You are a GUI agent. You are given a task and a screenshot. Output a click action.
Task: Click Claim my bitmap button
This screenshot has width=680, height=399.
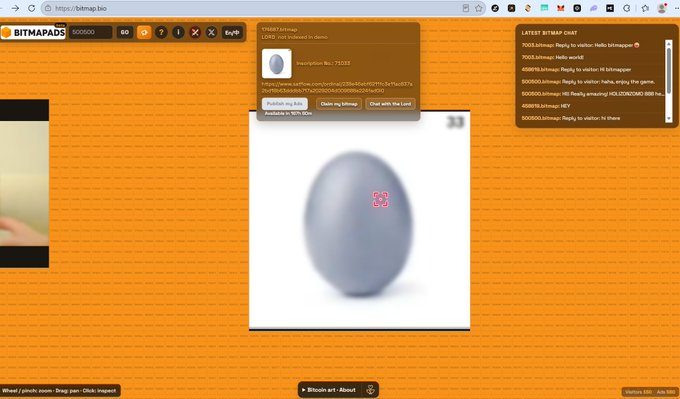[339, 104]
